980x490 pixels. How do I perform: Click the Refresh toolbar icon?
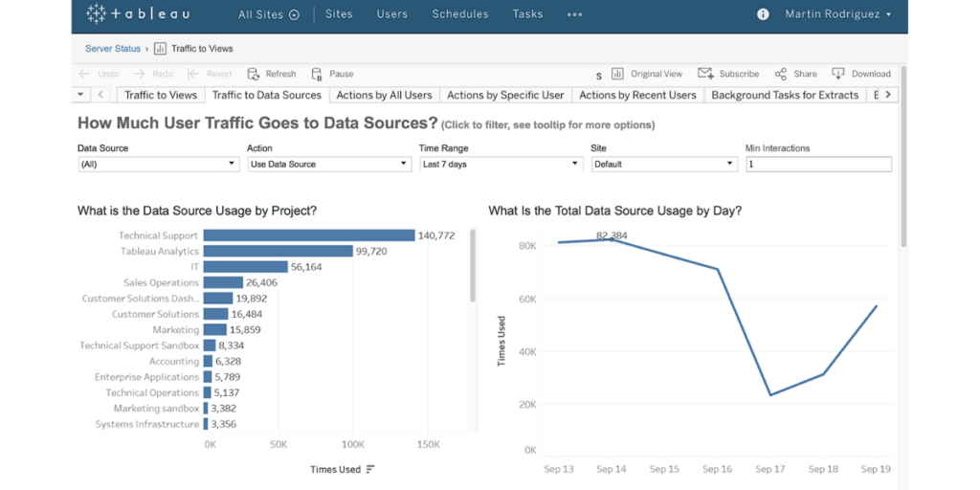254,74
